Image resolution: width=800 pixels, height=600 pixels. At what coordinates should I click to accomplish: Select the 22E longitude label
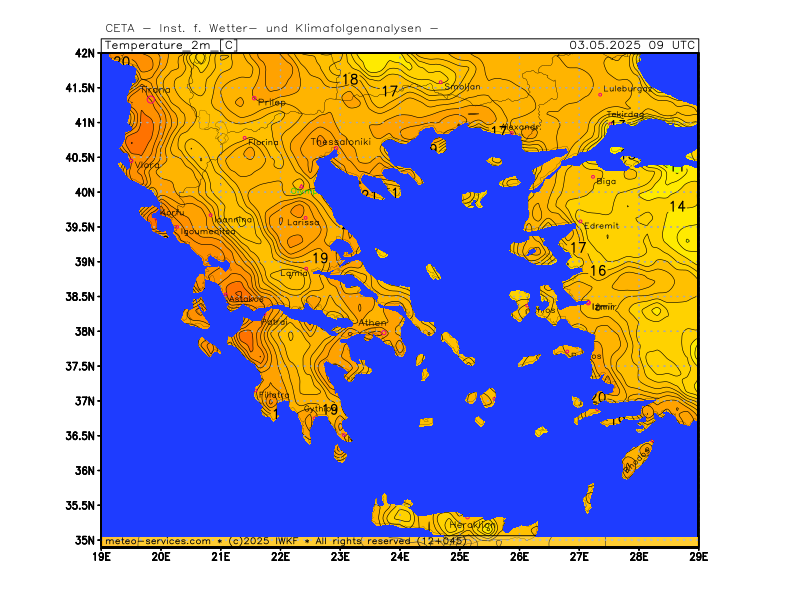click(x=281, y=557)
